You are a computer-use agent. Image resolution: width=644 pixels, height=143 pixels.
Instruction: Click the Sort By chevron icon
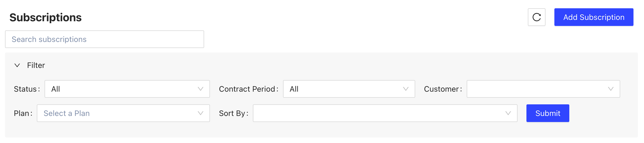[x=508, y=113]
